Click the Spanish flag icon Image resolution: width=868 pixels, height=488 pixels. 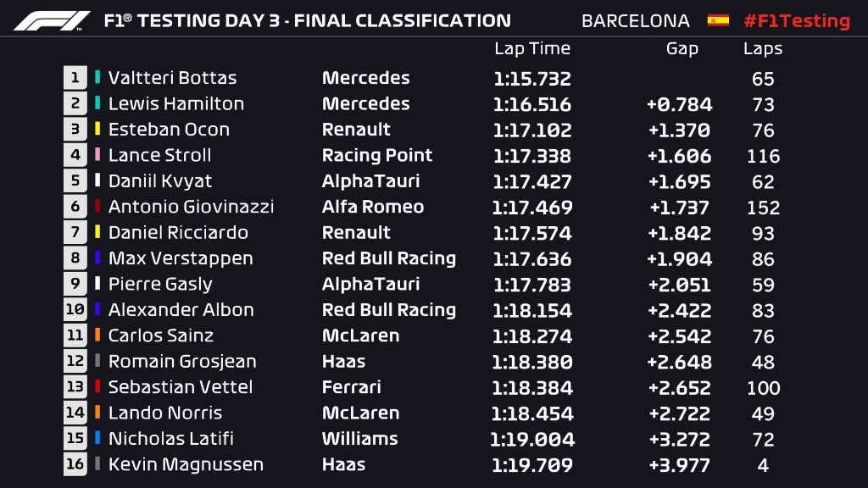[718, 20]
